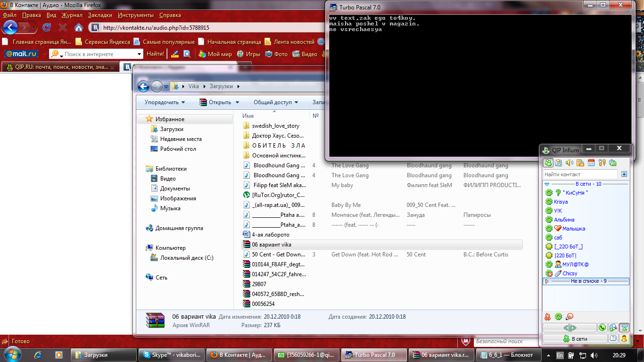Click QIP В сети status button
The height and width of the screenshot is (362, 644).
[575, 338]
